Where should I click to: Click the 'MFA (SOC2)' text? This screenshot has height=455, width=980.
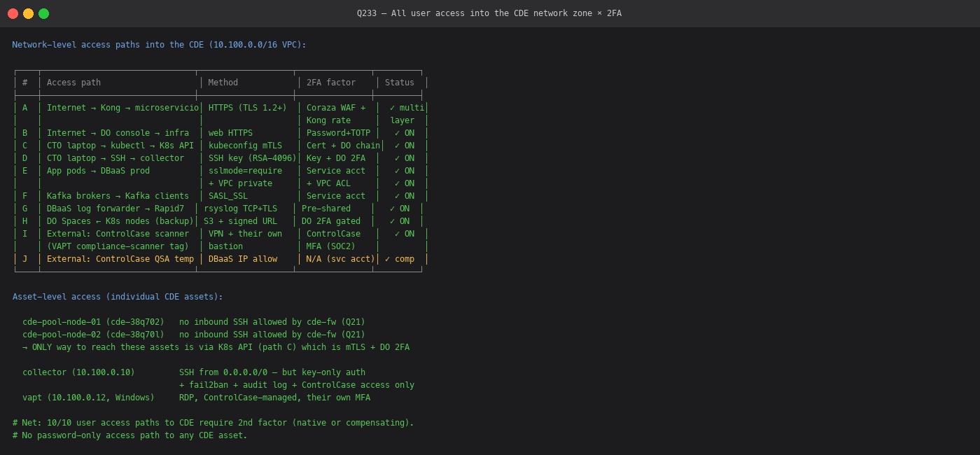coord(331,246)
